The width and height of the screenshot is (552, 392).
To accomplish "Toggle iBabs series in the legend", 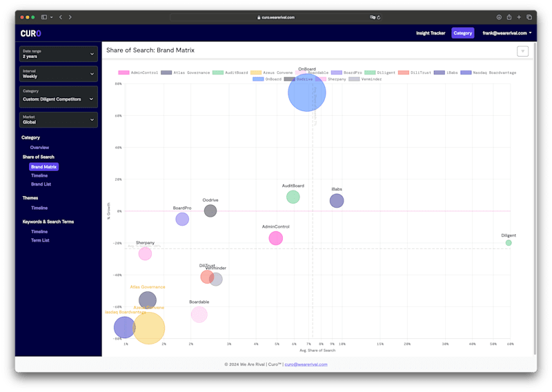I will (x=446, y=72).
